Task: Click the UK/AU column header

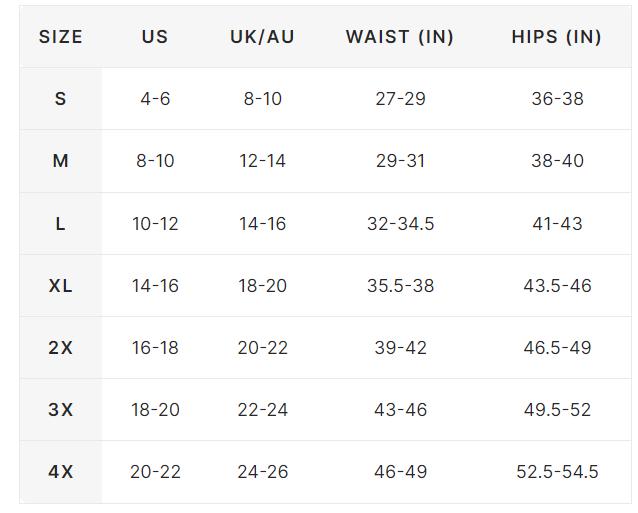Action: coord(262,37)
